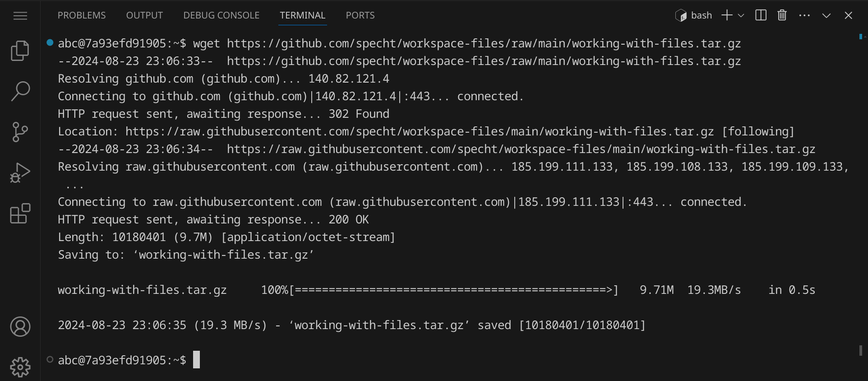
Task: Open the Extensions view
Action: click(x=20, y=214)
